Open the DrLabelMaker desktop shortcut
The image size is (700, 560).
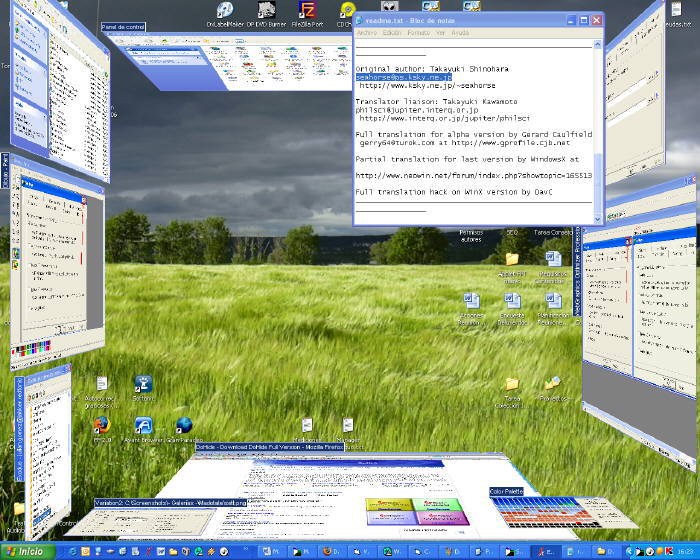[x=225, y=10]
